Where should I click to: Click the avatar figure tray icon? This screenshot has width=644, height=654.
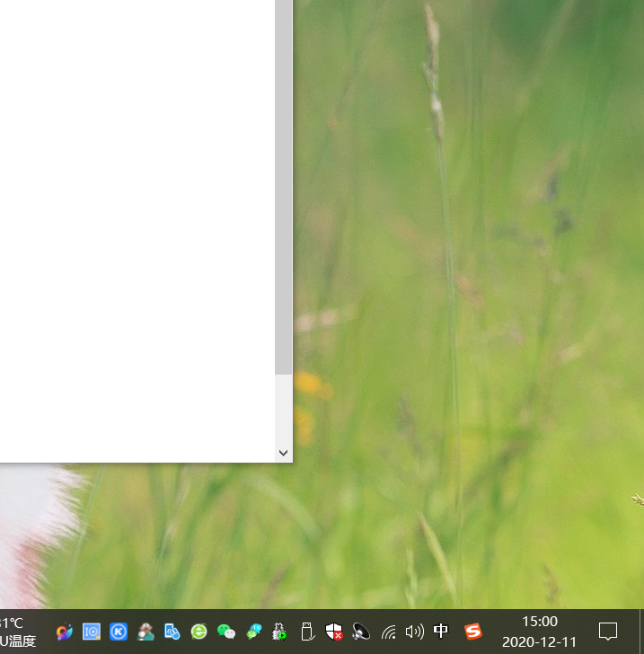146,632
